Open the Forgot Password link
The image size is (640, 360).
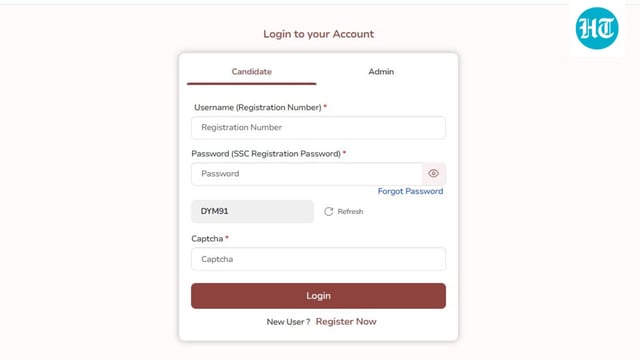(410, 191)
